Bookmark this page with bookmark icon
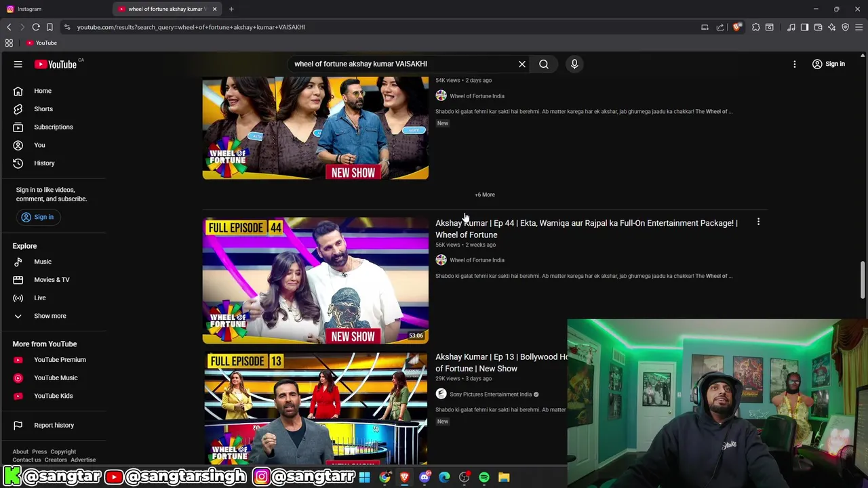The height and width of the screenshot is (488, 868). 50,27
